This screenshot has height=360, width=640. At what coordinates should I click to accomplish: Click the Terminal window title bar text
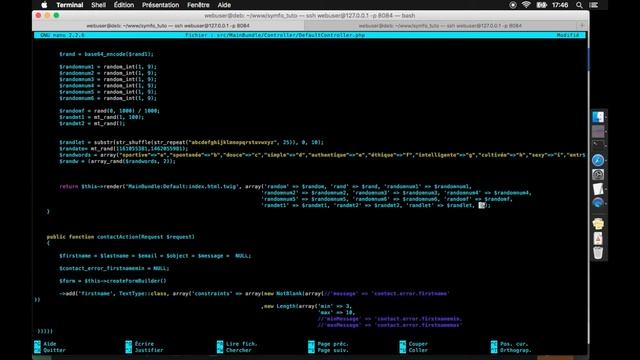coord(309,16)
